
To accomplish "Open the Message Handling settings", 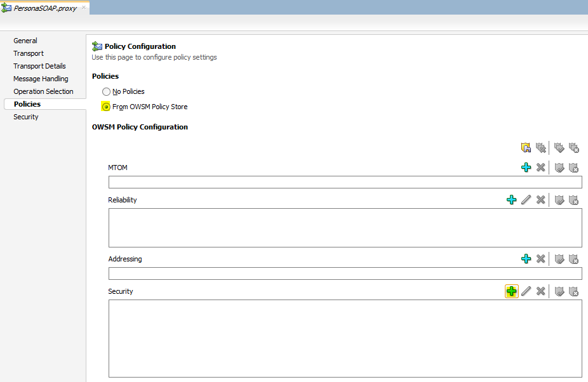I will 41,78.
